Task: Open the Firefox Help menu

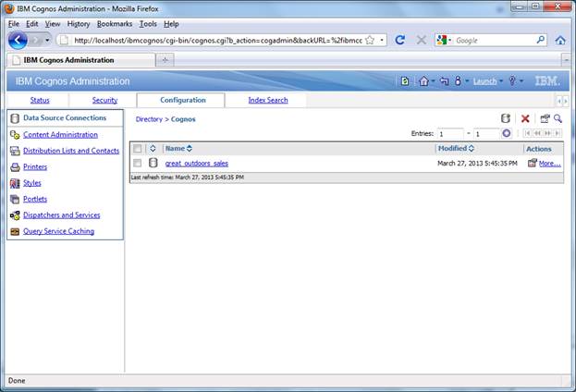Action: click(171, 24)
